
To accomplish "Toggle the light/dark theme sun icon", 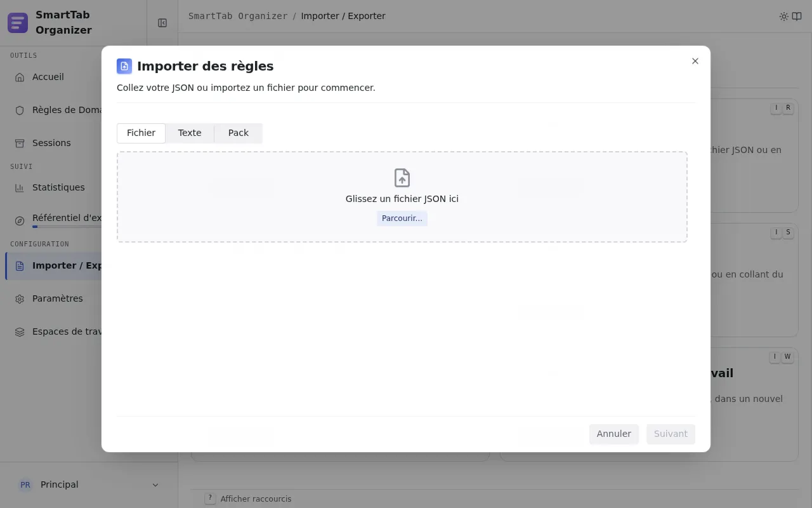I will point(784,17).
